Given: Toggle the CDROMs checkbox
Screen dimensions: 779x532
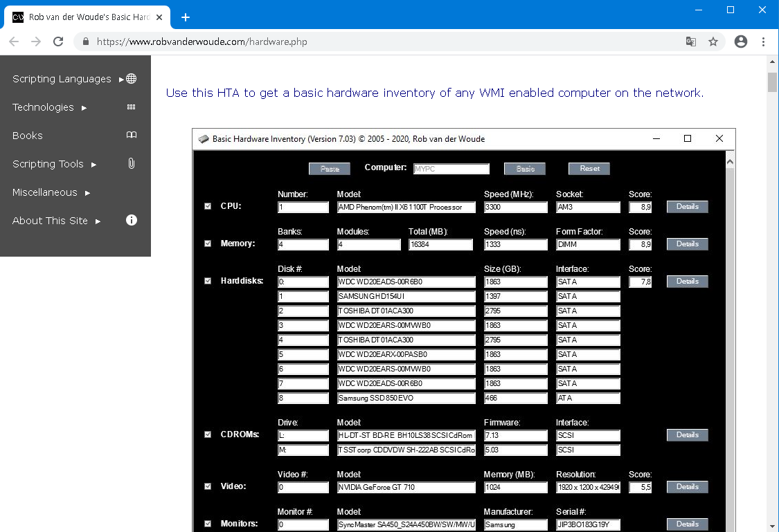Looking at the screenshot, I should tap(208, 434).
